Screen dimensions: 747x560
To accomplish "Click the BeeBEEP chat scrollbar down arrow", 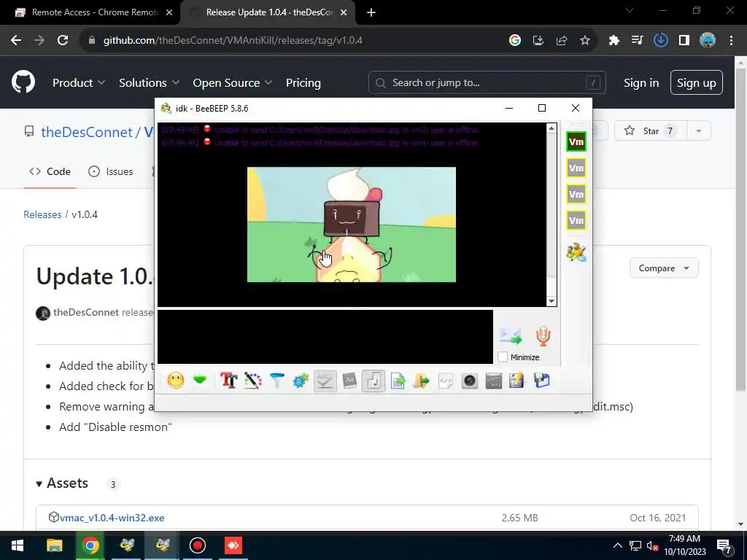I will tap(551, 301).
